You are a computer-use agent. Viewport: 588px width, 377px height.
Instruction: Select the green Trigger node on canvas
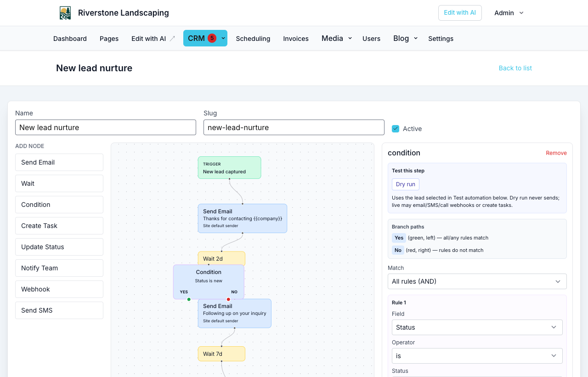[229, 168]
